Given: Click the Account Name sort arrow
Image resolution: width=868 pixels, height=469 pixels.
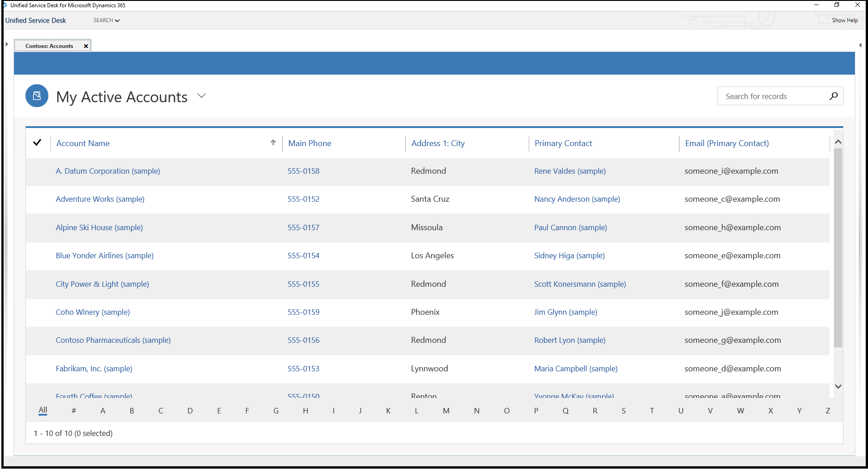Looking at the screenshot, I should coord(273,142).
